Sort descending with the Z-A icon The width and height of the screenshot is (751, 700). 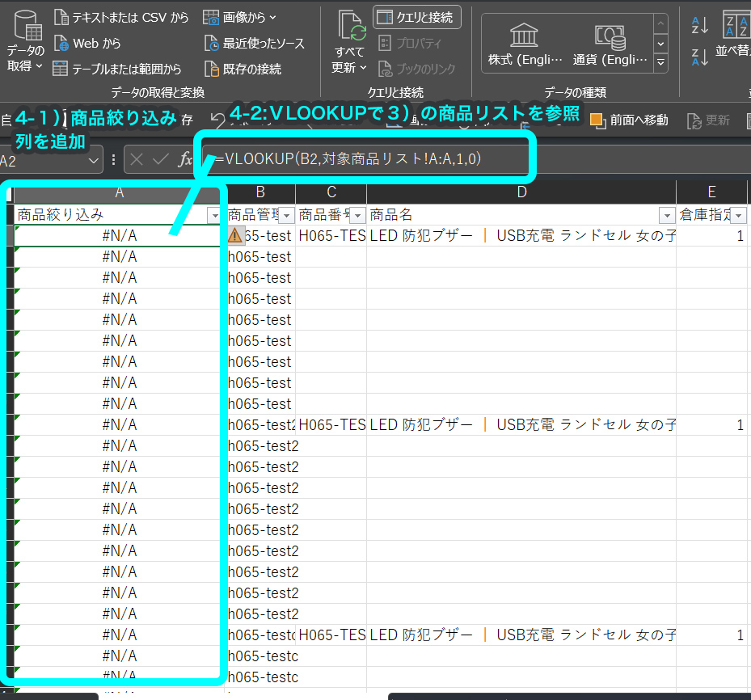[700, 57]
